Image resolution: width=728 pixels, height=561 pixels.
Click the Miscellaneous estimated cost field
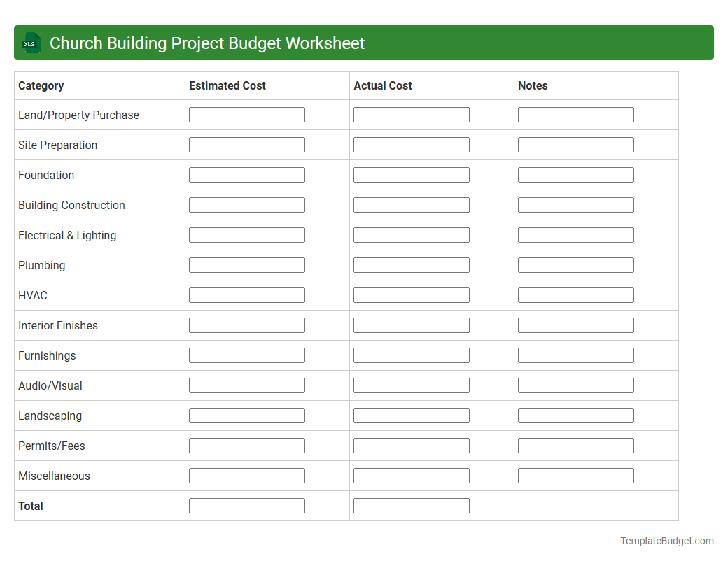246,475
